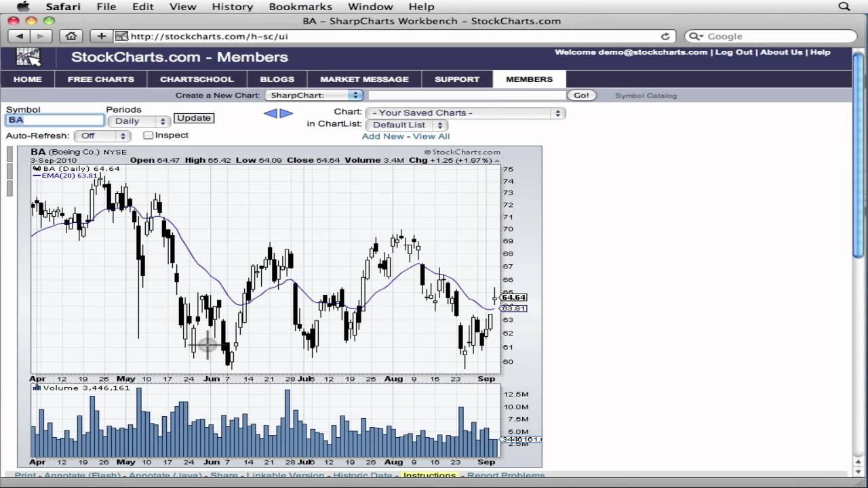Go forward with Safari forward arrow
868x488 pixels.
pos(41,36)
